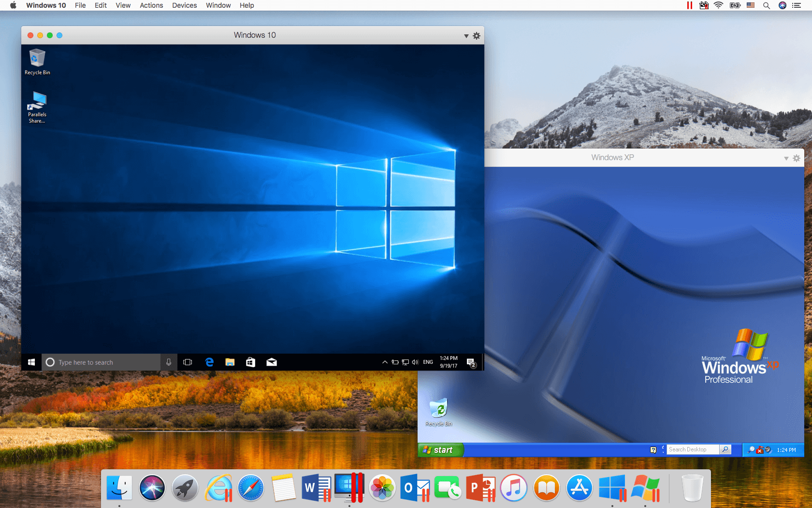Click the Search Desktop field in XP
Screen dimensions: 812x508
pos(693,449)
